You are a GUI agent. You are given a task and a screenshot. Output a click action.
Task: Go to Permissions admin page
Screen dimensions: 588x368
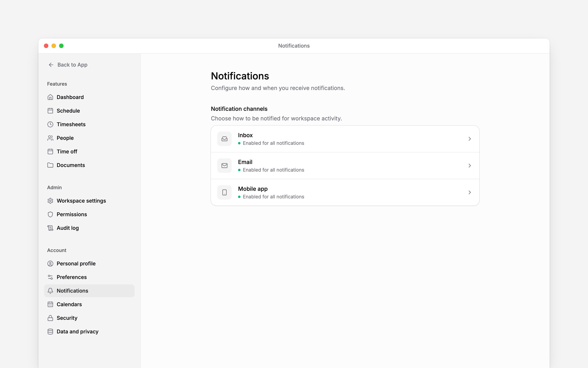pyautogui.click(x=72, y=214)
